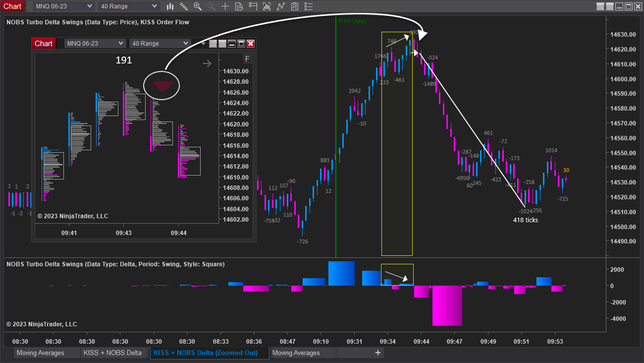644x363 pixels.
Task: Click the green RTH Open label
Action: [352, 21]
